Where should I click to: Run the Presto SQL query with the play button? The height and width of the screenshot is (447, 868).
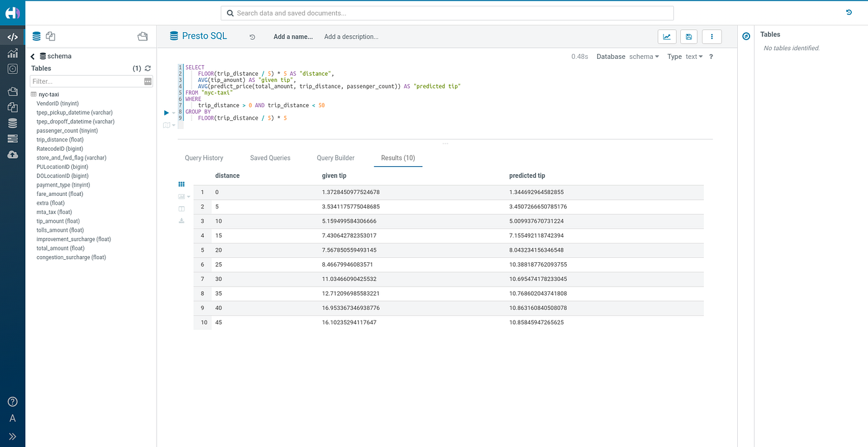pos(165,113)
